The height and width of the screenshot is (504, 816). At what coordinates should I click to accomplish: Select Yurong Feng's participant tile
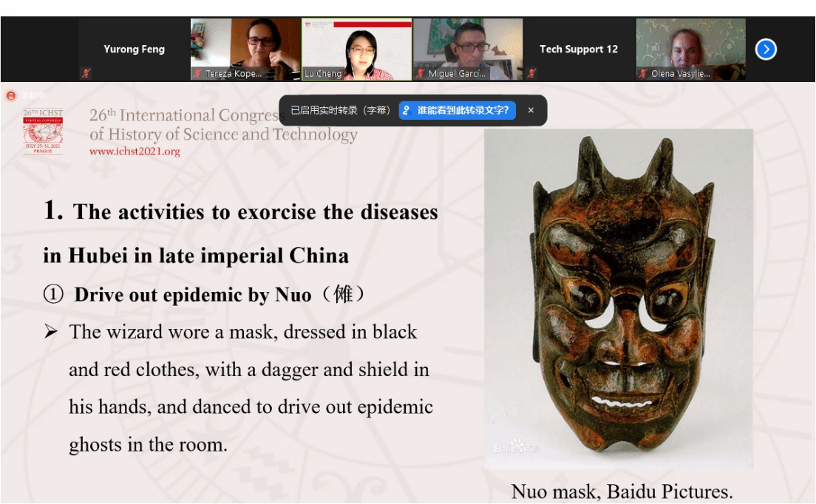pyautogui.click(x=134, y=49)
